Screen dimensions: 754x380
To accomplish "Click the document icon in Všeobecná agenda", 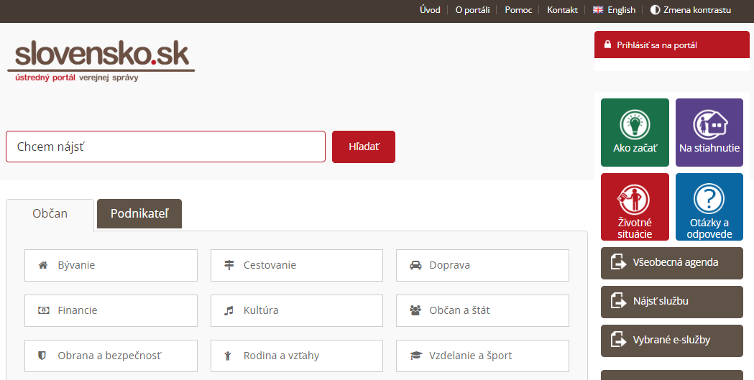I will 618,262.
